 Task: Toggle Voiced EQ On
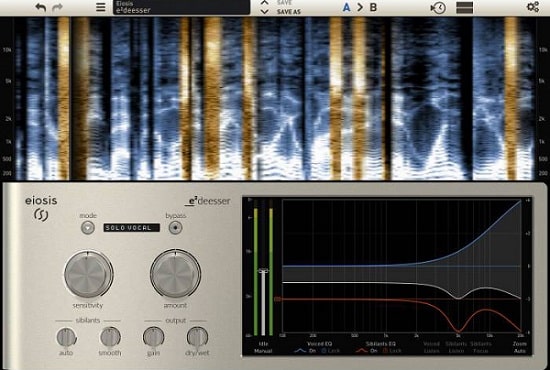pyautogui.click(x=312, y=350)
